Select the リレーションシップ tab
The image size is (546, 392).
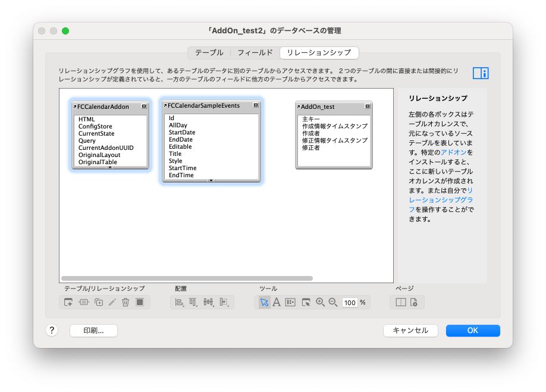tap(319, 52)
